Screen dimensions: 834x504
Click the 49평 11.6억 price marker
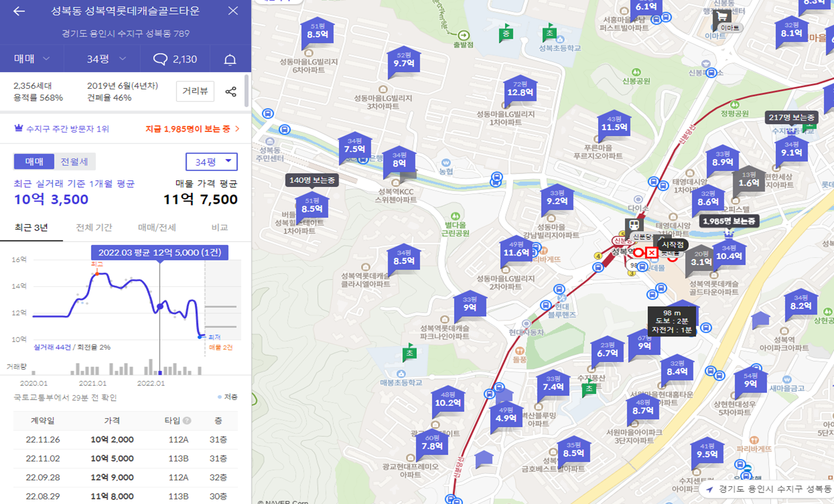tap(516, 252)
